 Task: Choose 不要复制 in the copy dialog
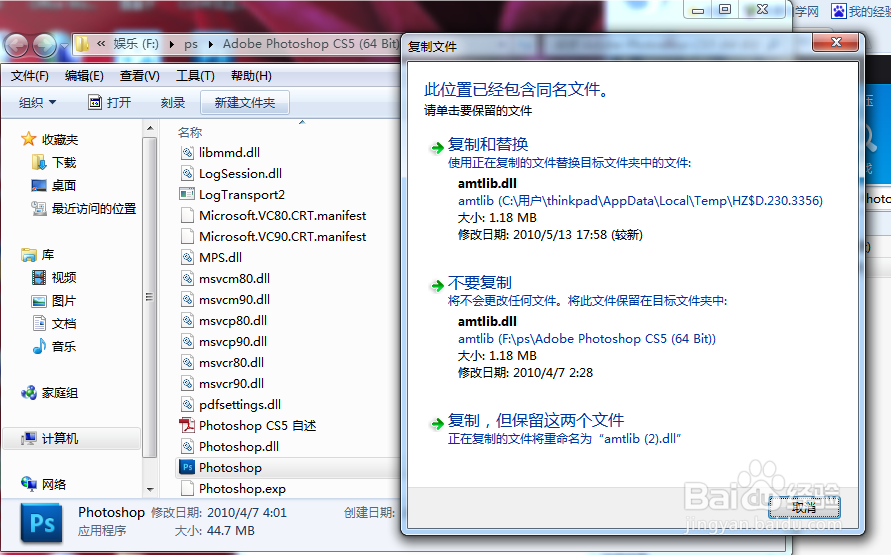[x=480, y=282]
